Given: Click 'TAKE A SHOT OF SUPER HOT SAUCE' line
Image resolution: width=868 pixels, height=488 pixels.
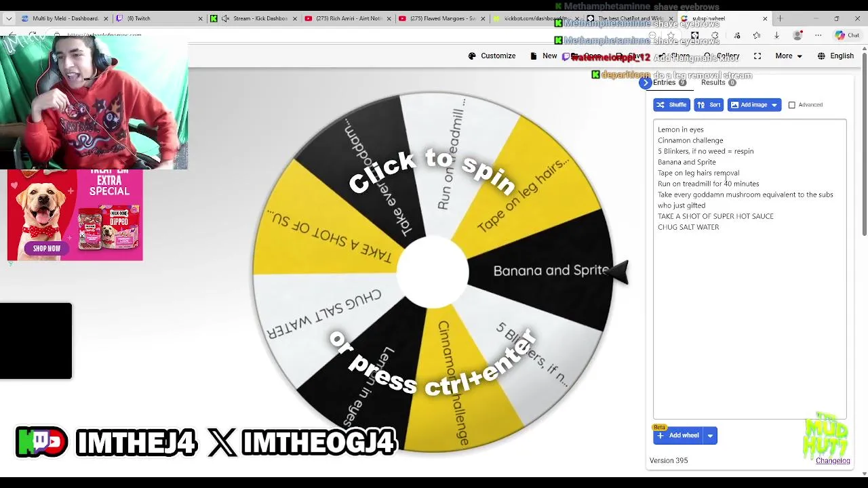Looking at the screenshot, I should coord(715,216).
